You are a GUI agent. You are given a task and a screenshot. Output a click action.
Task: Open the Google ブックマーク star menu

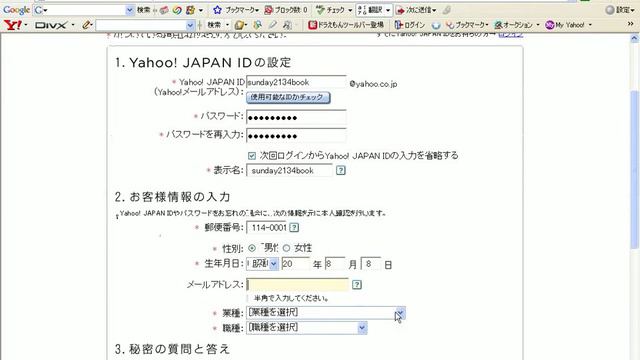[x=236, y=10]
